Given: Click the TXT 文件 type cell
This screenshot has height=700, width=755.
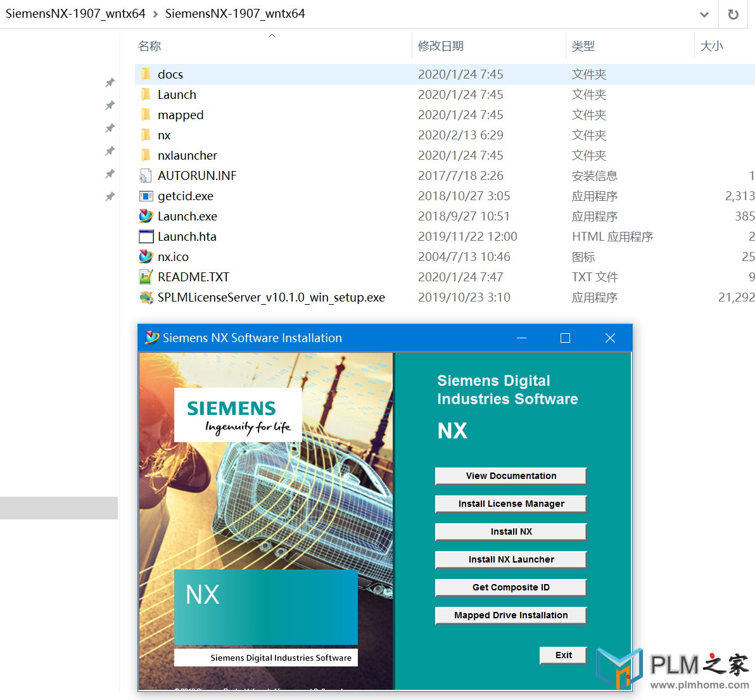Looking at the screenshot, I should coord(595,277).
